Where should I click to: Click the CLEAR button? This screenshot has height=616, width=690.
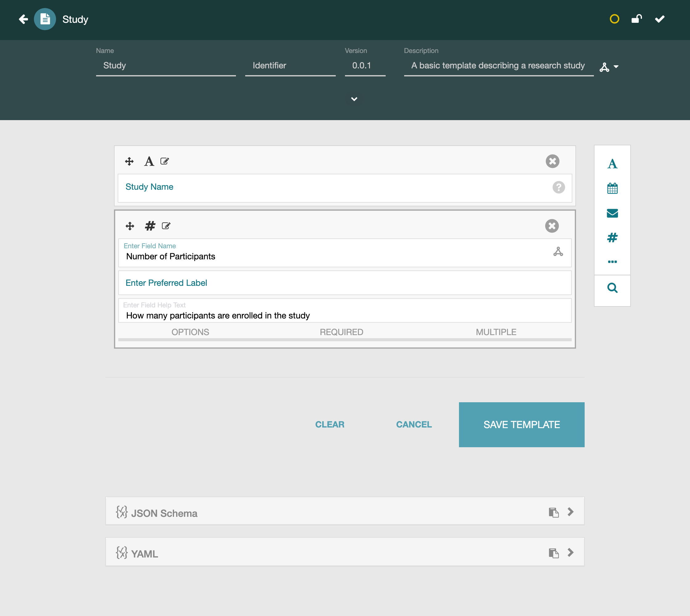(x=330, y=425)
